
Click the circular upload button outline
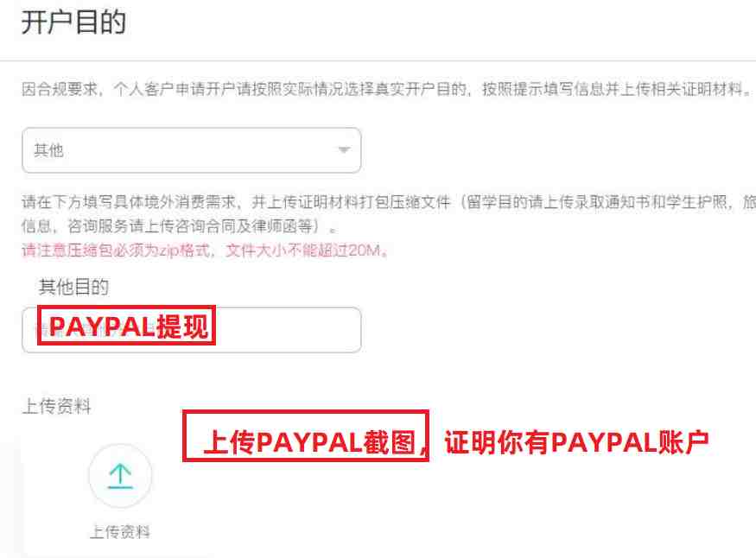tap(121, 476)
